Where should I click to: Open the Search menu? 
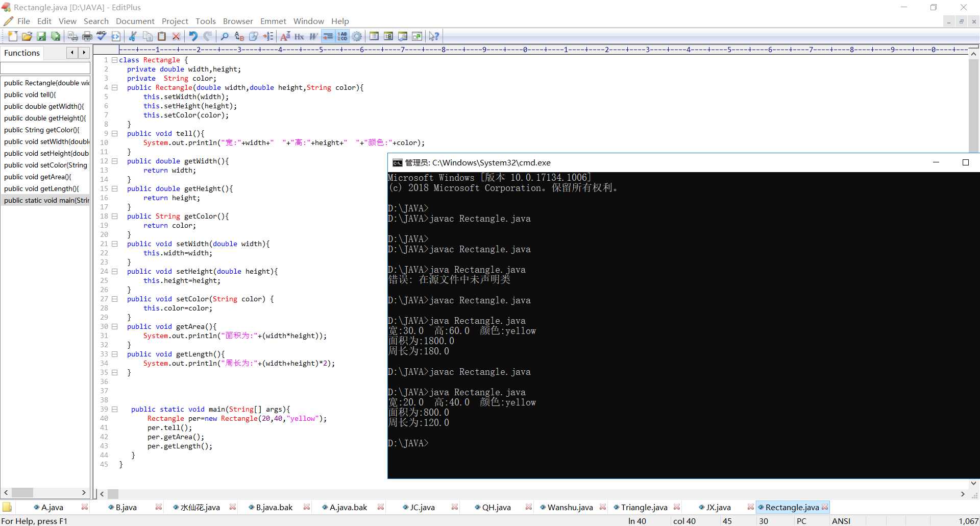(x=96, y=21)
